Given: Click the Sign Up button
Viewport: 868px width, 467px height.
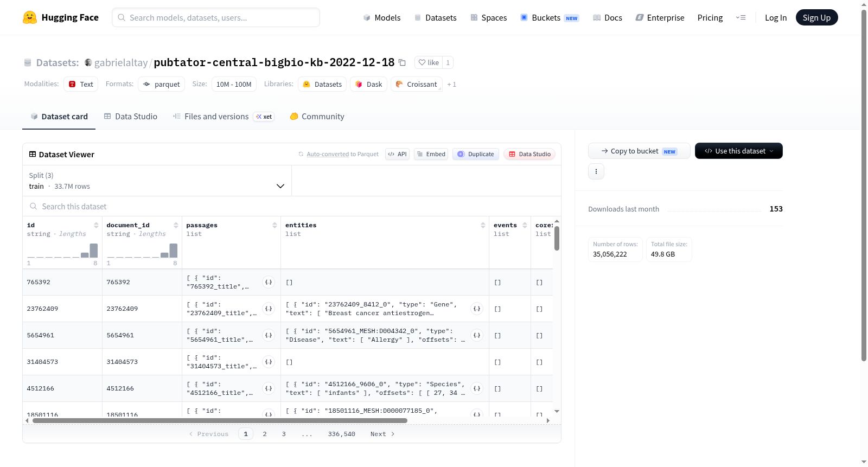Looking at the screenshot, I should (x=816, y=17).
